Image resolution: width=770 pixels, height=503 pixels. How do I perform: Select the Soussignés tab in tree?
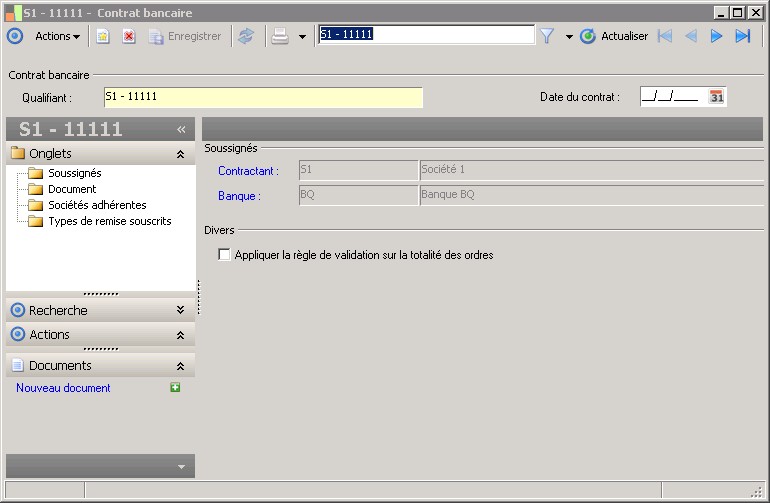click(74, 173)
